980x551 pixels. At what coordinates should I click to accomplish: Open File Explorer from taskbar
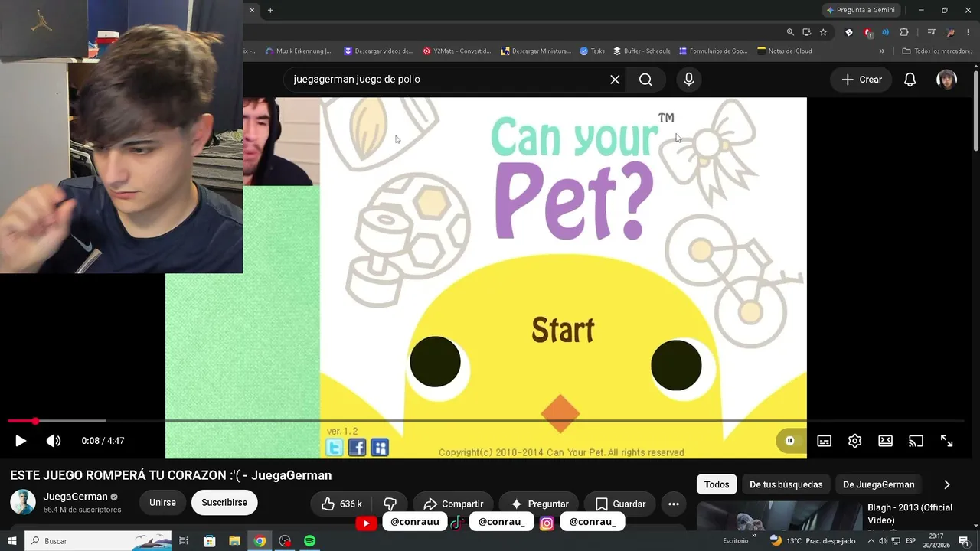(x=234, y=541)
